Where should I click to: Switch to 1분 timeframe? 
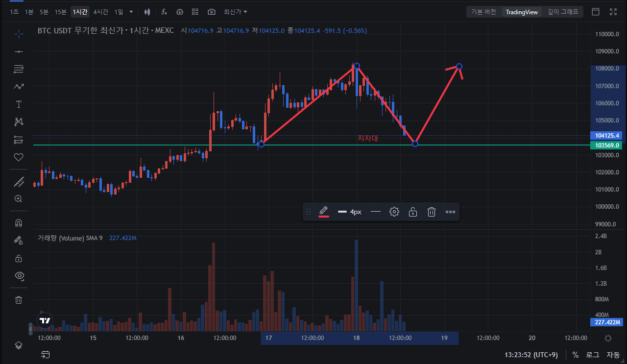click(29, 12)
